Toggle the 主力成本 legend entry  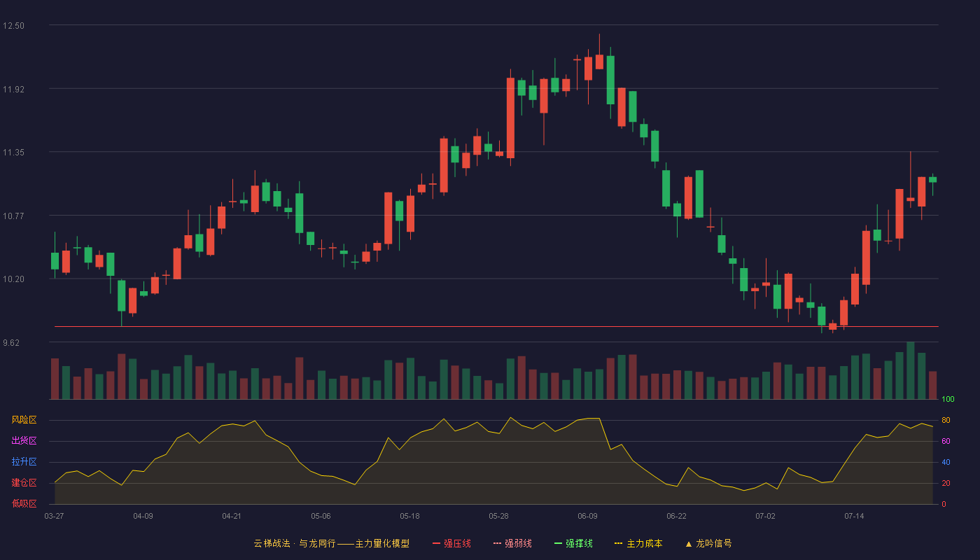pos(638,543)
